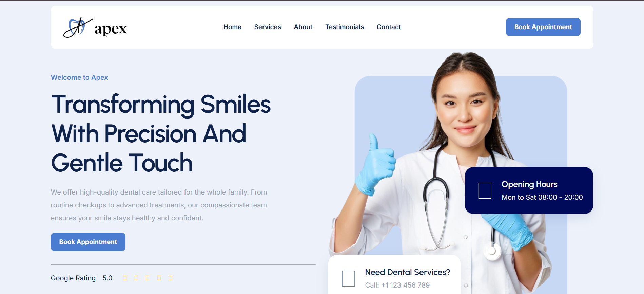Click the fourth Google rating star
The image size is (644, 294).
[x=159, y=278]
